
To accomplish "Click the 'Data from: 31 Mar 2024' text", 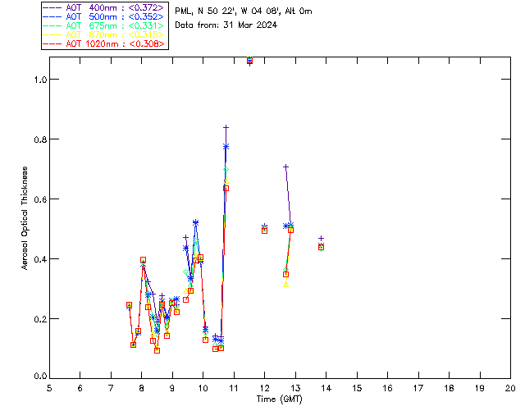I will (x=226, y=25).
